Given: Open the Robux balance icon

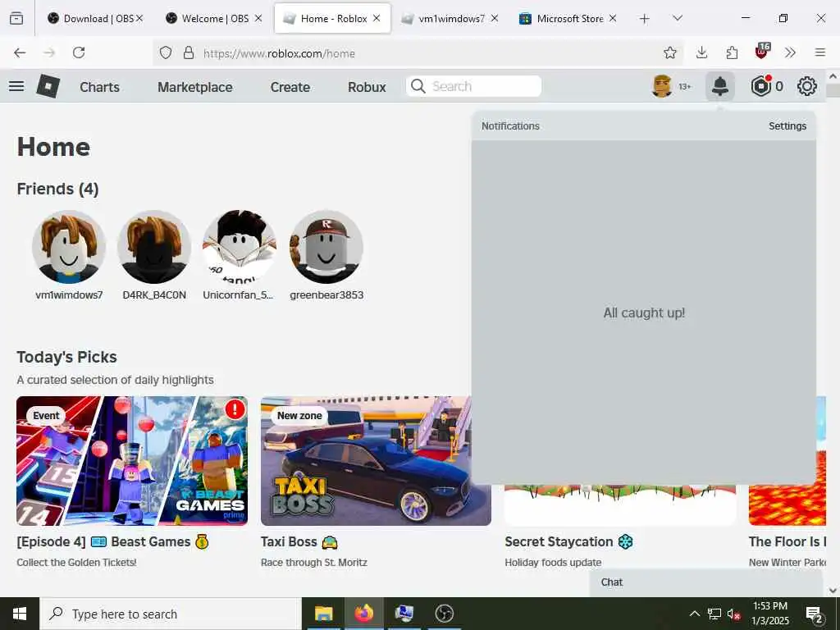Looking at the screenshot, I should [760, 86].
